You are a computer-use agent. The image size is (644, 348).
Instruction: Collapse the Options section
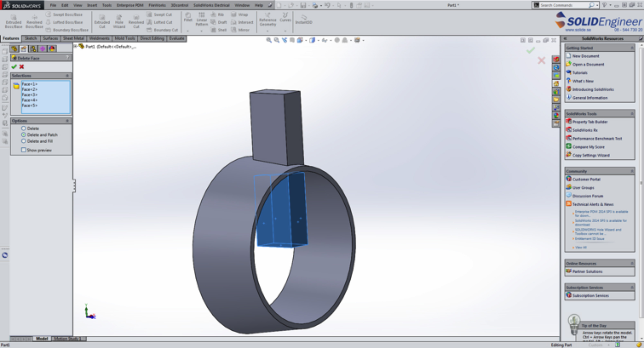[x=67, y=121]
